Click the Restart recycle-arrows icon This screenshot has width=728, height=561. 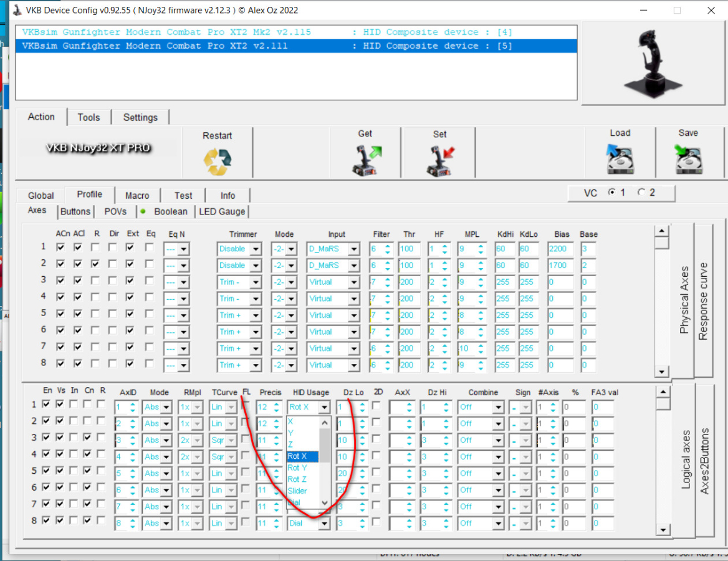(x=218, y=161)
